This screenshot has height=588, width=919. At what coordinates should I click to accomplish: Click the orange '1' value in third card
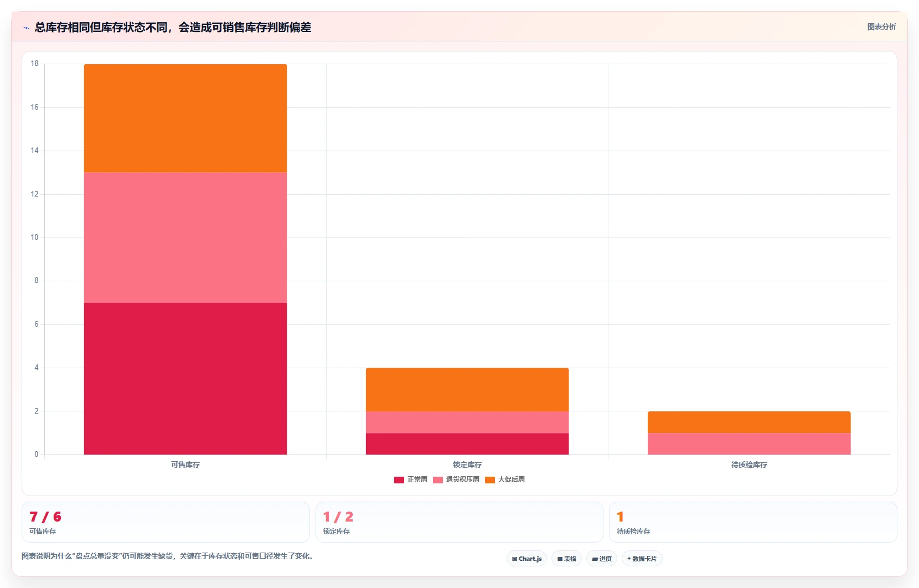620,517
